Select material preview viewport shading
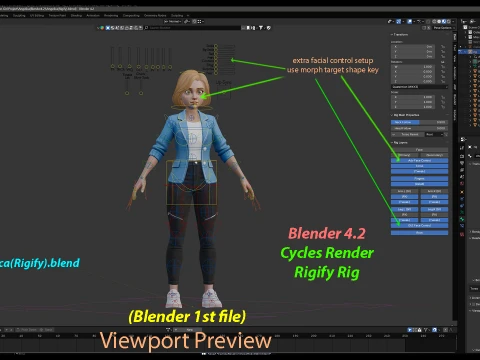The width and height of the screenshot is (480, 360). [x=444, y=21]
